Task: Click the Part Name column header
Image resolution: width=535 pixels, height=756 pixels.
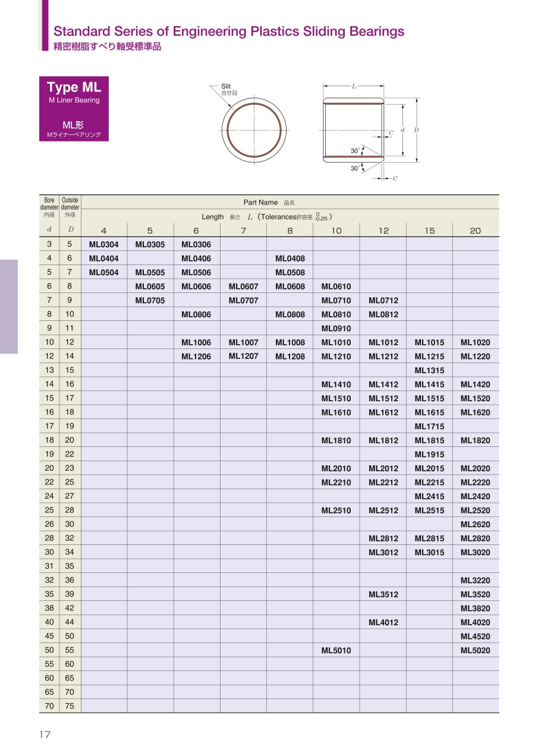Action: (x=260, y=203)
